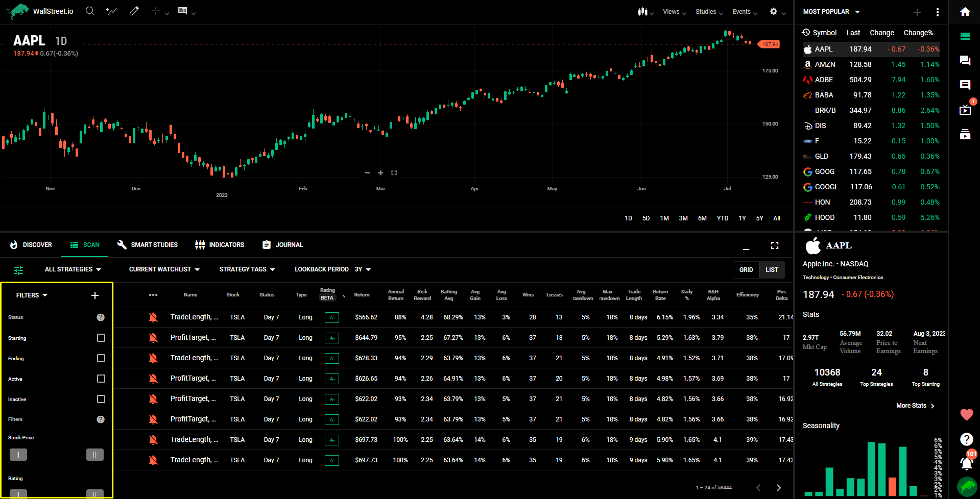Open help question mark in right sidebar
980x499 pixels.
[x=966, y=439]
